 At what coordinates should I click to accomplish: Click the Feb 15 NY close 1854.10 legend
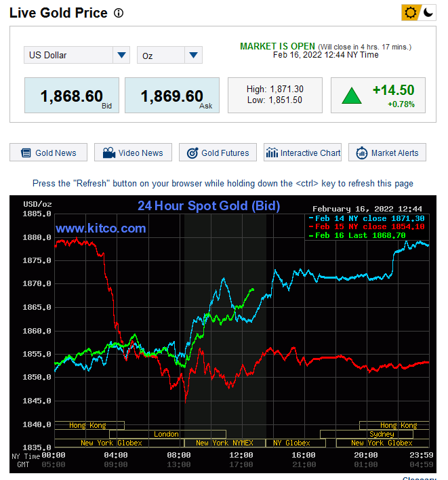[367, 227]
